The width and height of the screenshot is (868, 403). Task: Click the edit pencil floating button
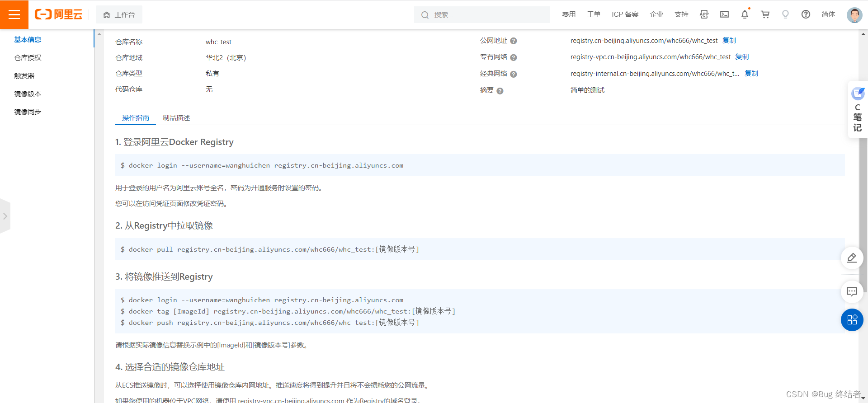pyautogui.click(x=852, y=258)
